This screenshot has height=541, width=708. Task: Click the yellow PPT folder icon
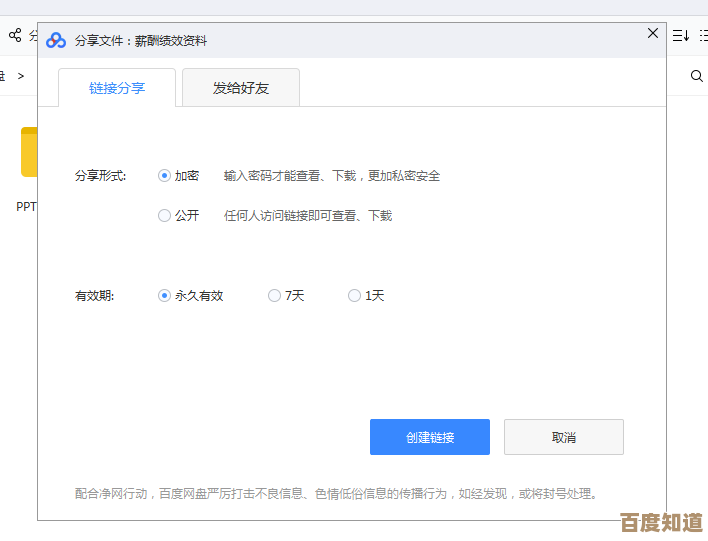click(29, 153)
